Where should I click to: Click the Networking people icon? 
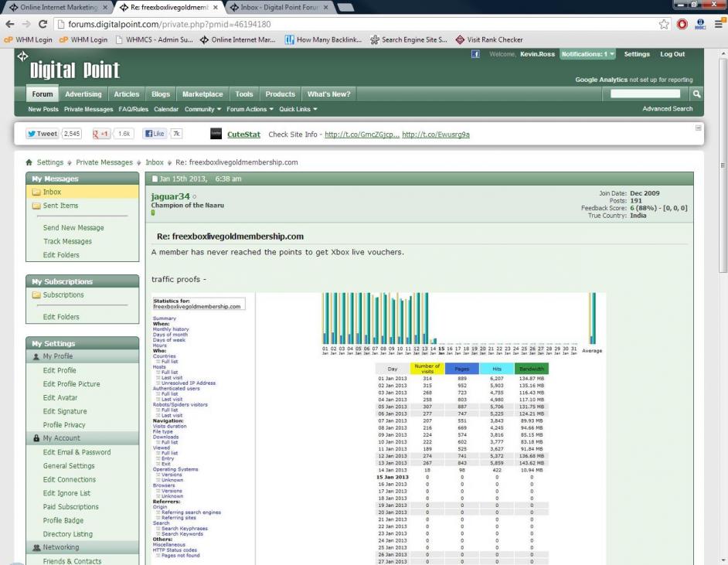36,547
